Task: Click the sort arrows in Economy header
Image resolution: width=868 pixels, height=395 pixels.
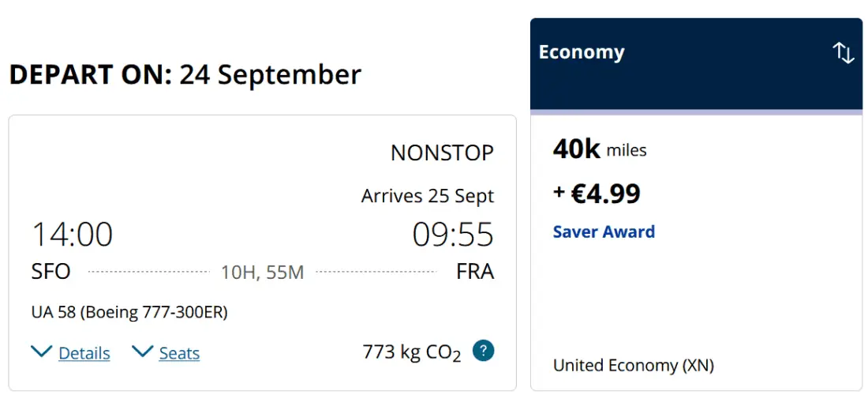Action: (844, 53)
